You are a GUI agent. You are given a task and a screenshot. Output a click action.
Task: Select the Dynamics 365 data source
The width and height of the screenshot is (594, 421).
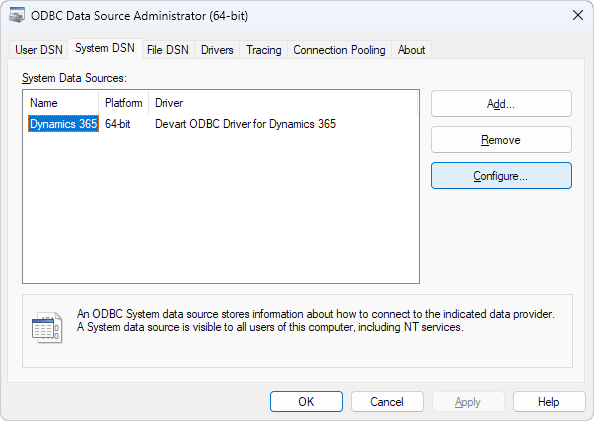(63, 124)
